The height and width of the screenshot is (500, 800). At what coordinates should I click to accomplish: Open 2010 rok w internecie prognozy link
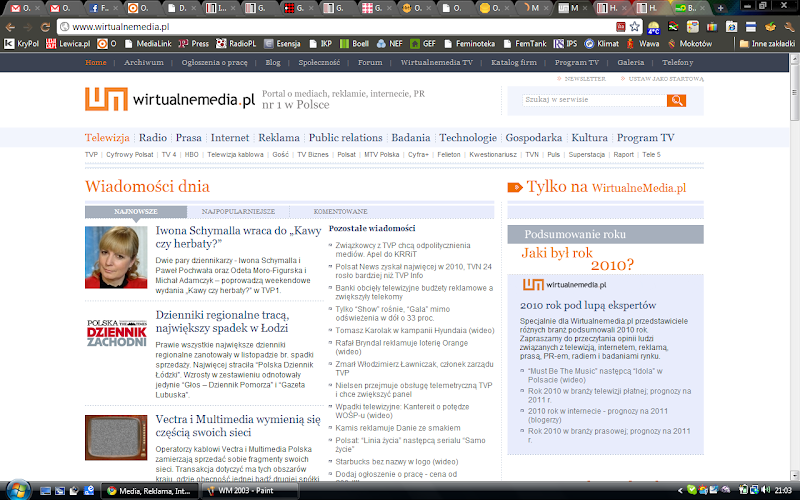click(x=597, y=415)
